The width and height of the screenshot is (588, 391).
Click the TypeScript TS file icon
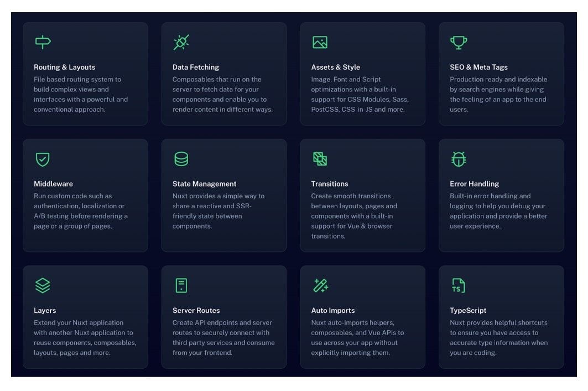point(459,285)
